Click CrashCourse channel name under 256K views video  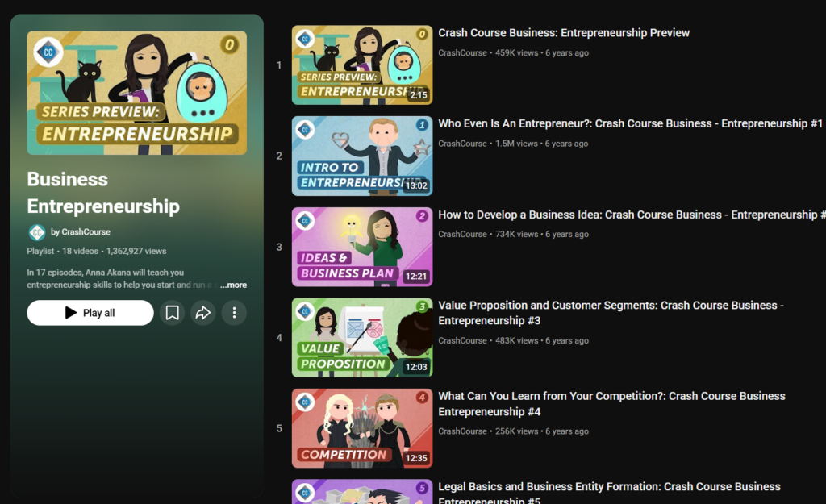[462, 431]
